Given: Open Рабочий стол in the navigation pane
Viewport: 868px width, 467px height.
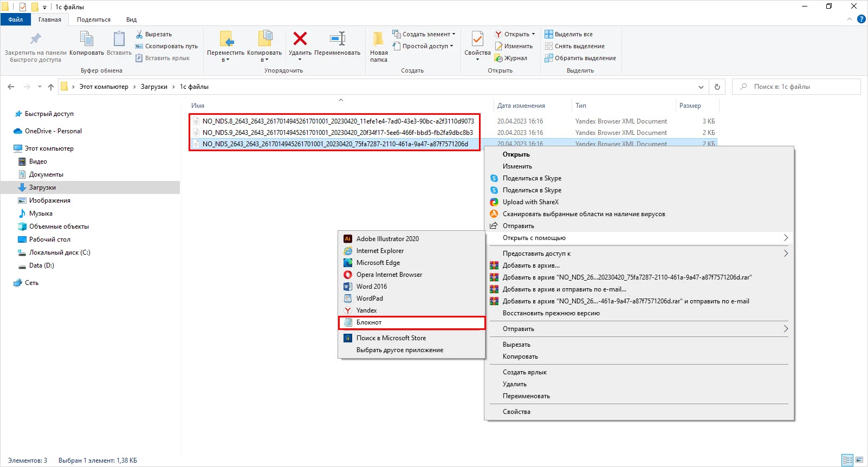Looking at the screenshot, I should [x=50, y=239].
